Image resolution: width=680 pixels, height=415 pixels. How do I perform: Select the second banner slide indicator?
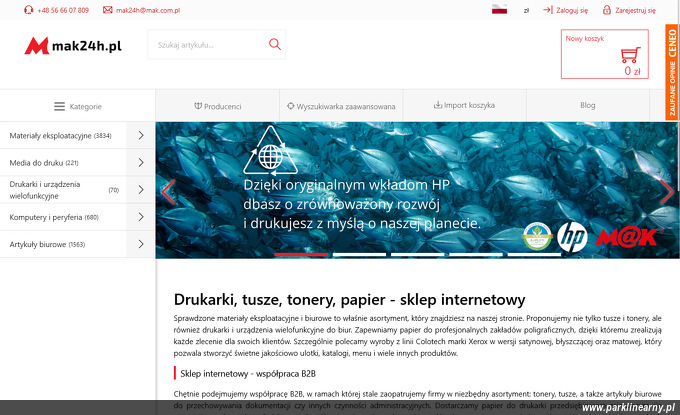[359, 255]
